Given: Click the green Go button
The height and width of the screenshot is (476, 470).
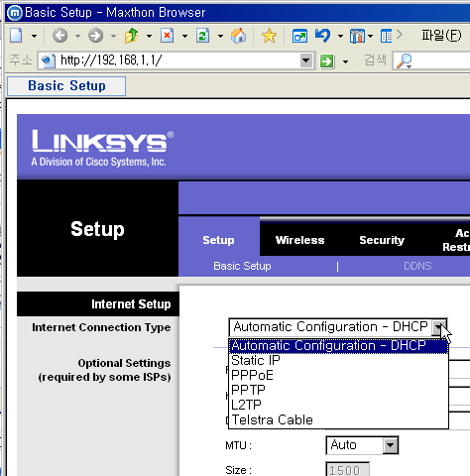Looking at the screenshot, I should [x=327, y=61].
